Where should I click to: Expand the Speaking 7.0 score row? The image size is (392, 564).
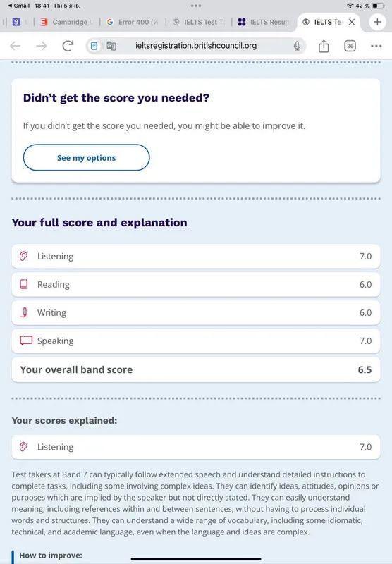point(196,341)
